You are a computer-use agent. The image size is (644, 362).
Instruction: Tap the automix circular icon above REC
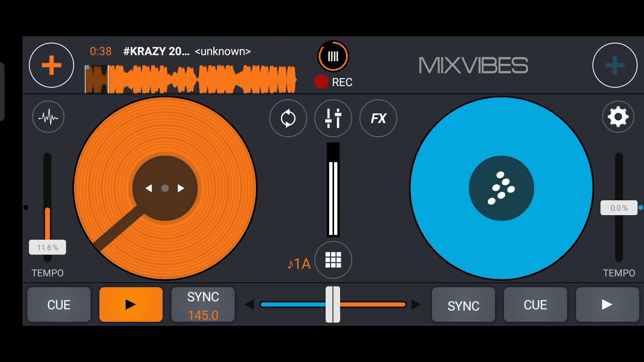[333, 56]
